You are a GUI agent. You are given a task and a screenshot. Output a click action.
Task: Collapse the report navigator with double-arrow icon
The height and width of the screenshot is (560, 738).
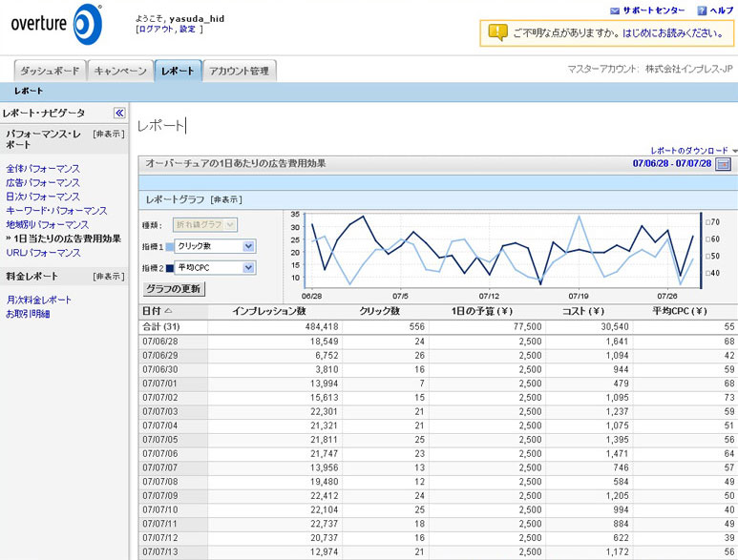point(119,113)
